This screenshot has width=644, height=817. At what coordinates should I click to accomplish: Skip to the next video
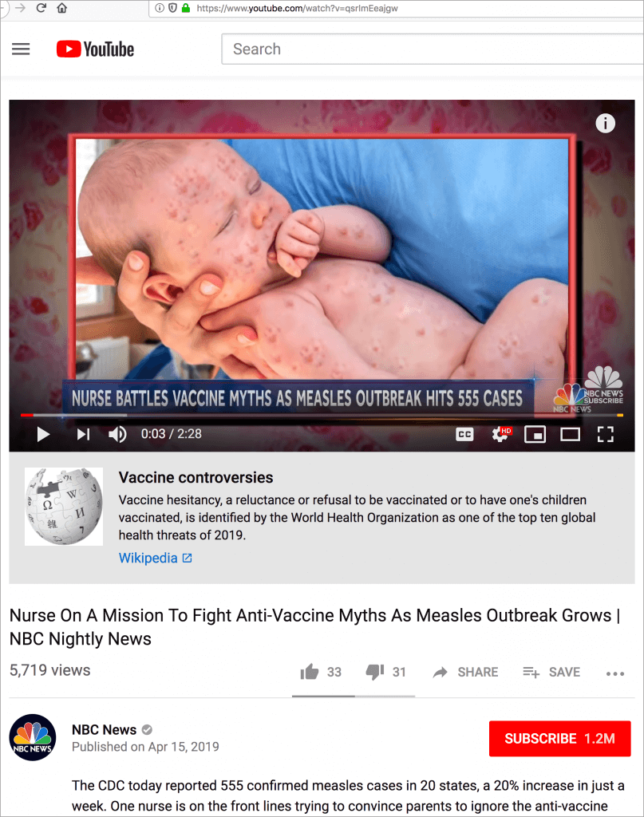(x=83, y=434)
